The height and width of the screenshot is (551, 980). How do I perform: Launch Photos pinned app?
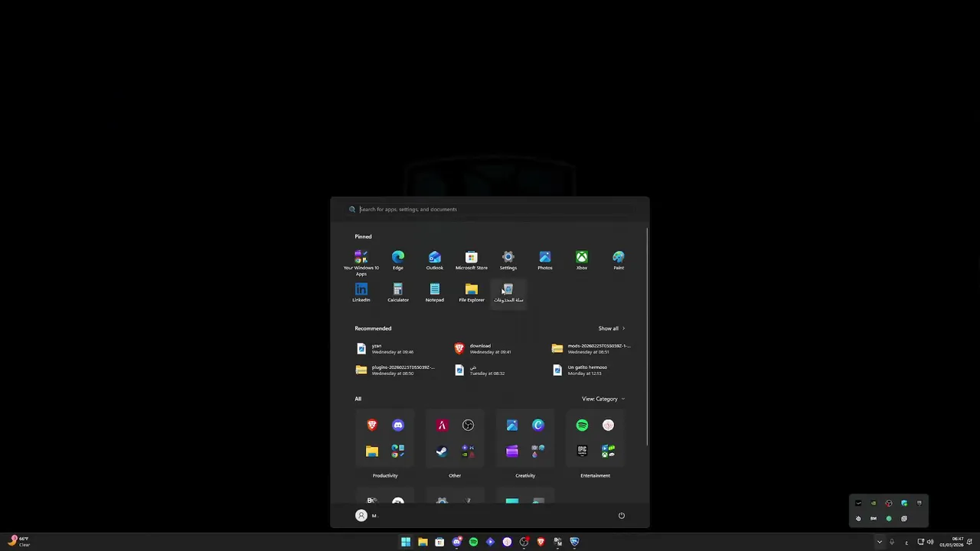point(545,260)
